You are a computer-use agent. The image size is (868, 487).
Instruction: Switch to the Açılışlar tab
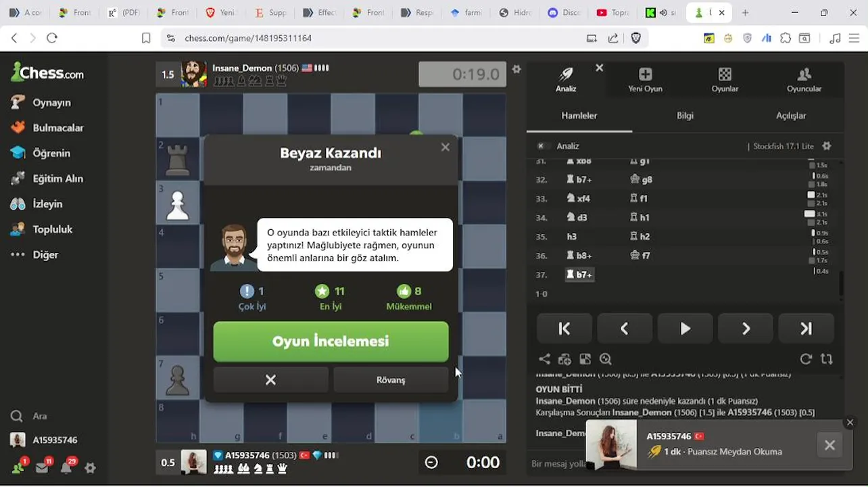pyautogui.click(x=791, y=116)
